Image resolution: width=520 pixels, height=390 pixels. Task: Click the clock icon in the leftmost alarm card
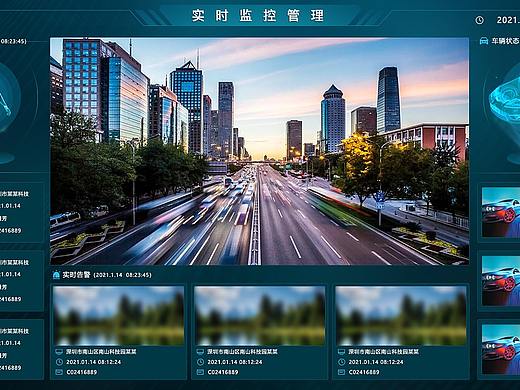click(x=59, y=362)
